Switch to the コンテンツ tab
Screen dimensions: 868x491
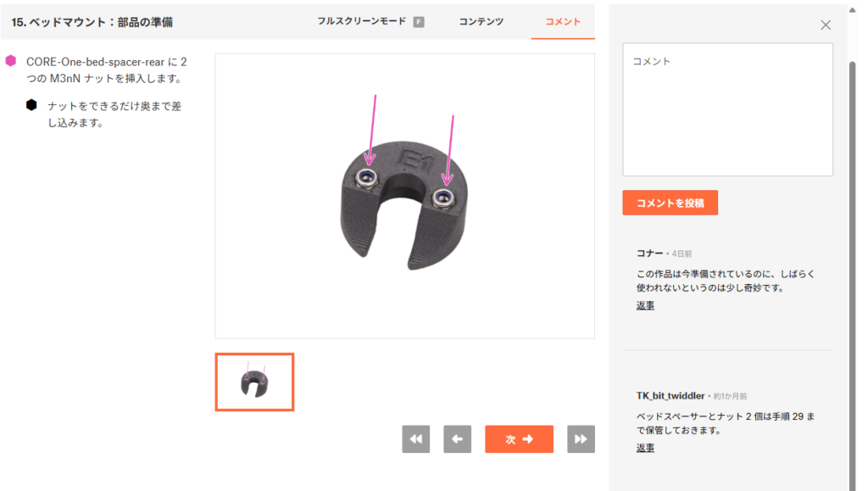coord(481,21)
